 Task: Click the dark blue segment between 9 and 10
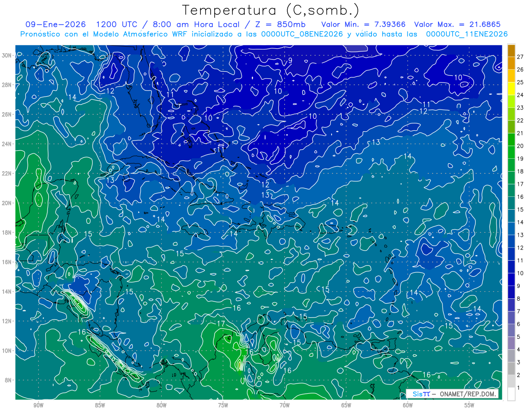point(511,280)
